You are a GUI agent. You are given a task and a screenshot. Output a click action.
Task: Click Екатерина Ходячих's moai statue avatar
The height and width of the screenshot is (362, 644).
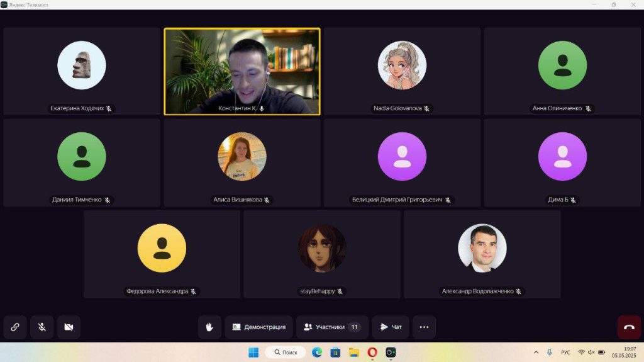[x=82, y=65]
